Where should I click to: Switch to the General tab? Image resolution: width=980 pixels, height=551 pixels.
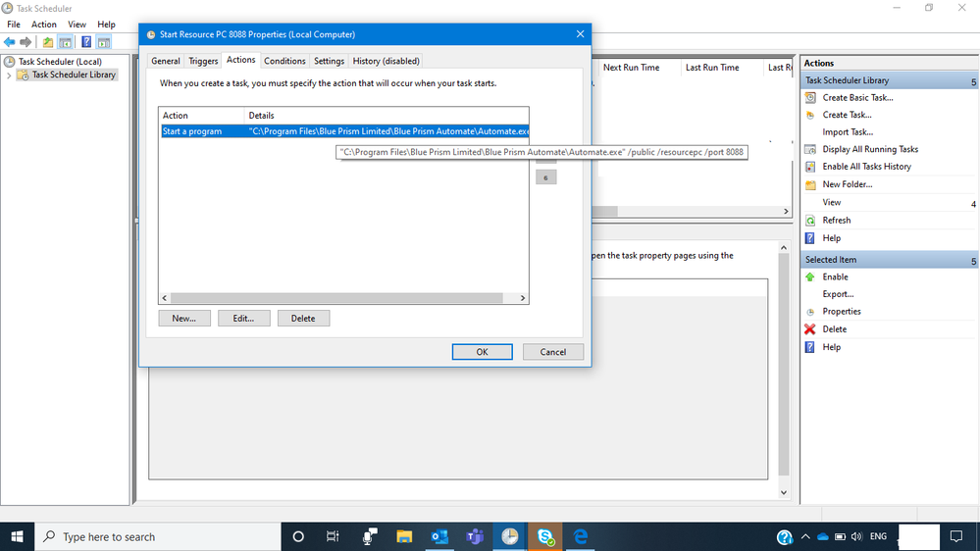coord(166,61)
